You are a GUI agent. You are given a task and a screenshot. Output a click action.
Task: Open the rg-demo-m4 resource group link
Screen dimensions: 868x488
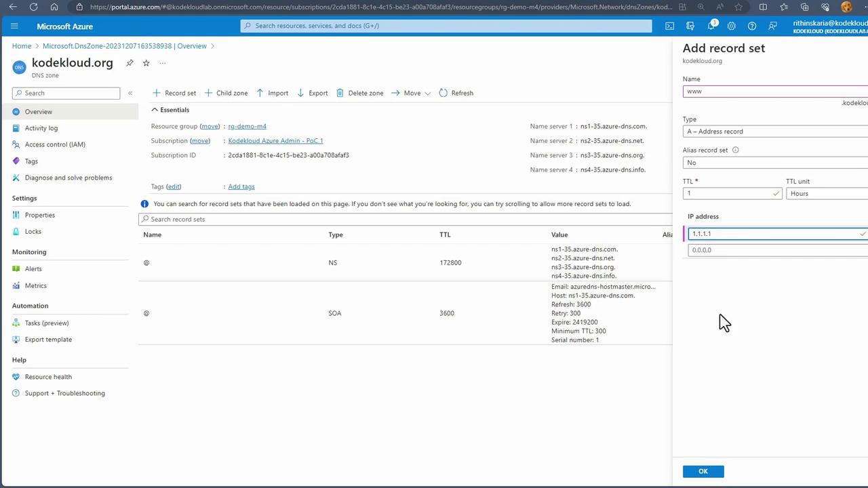tap(247, 126)
